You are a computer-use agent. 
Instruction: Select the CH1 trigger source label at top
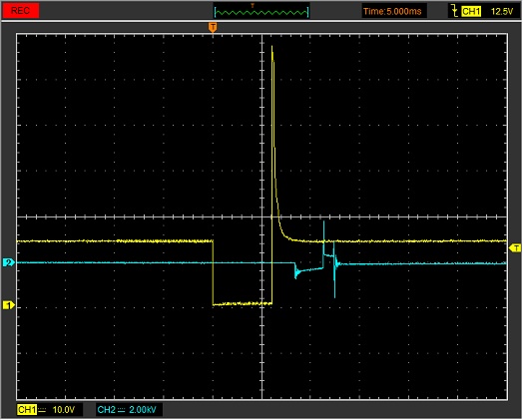click(471, 11)
